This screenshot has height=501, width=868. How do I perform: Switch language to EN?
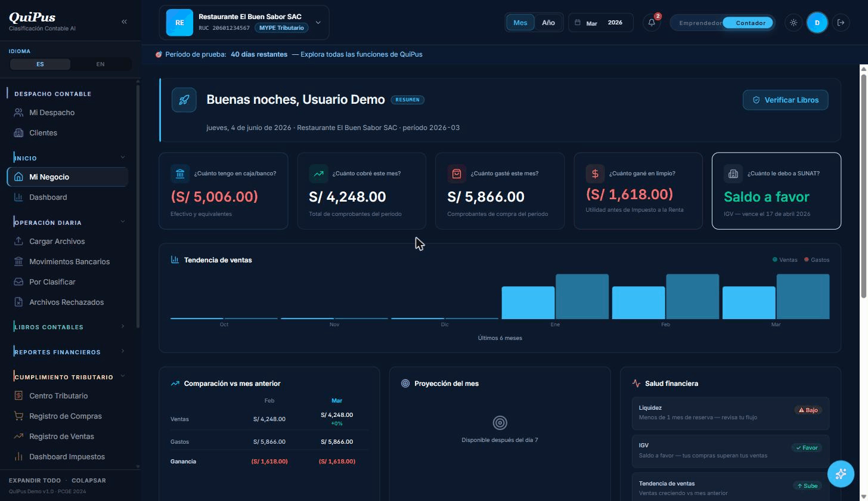click(x=100, y=64)
